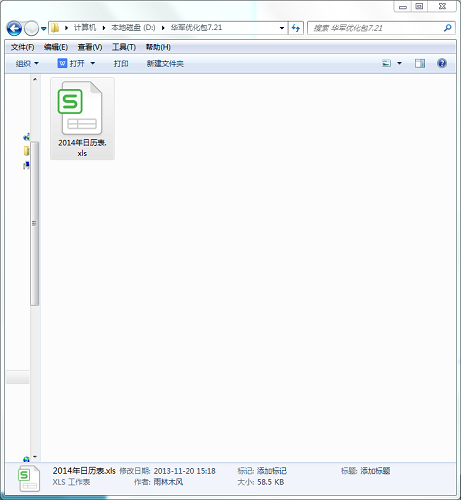The image size is (461, 500).
Task: Open the 编辑(E) menu
Action: click(x=56, y=47)
